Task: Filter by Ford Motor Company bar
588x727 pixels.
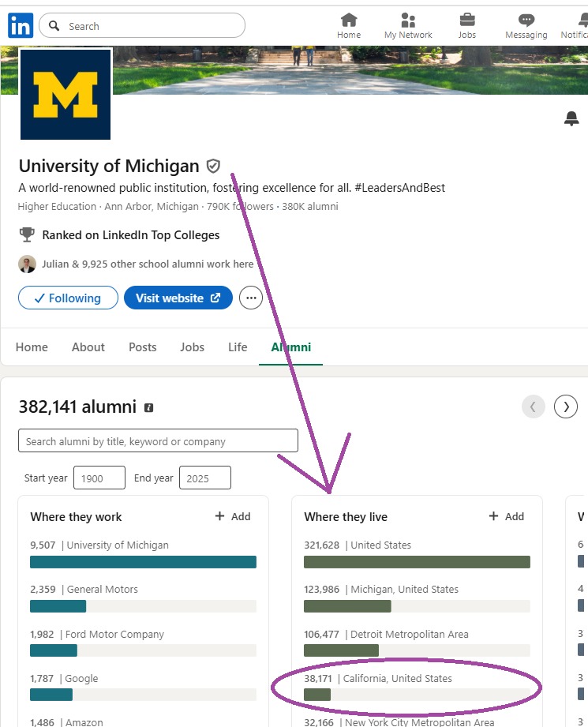Action: click(144, 650)
